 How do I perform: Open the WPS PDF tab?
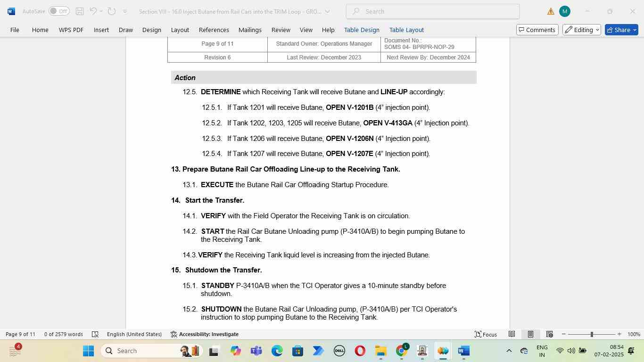coord(71,30)
